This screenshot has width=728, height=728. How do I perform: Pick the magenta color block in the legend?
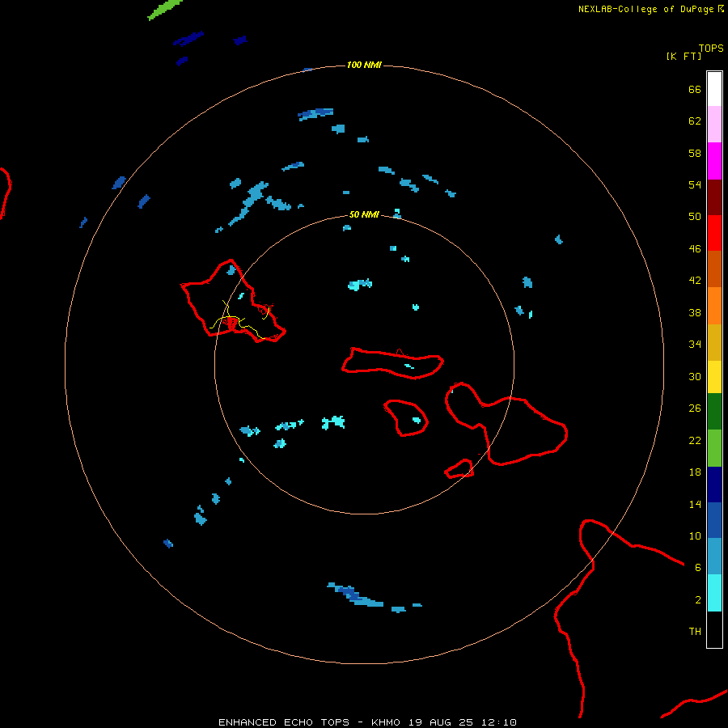coord(714,161)
